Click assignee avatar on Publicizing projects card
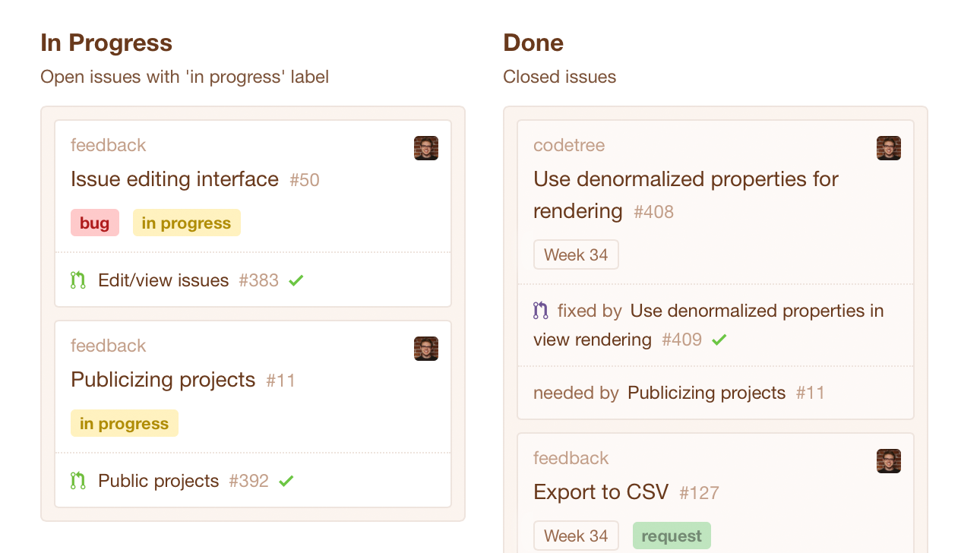The width and height of the screenshot is (980, 553). (x=426, y=349)
